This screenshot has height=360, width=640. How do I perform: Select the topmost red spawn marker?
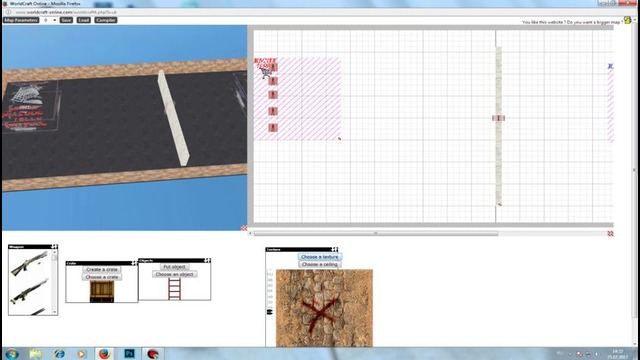(273, 67)
